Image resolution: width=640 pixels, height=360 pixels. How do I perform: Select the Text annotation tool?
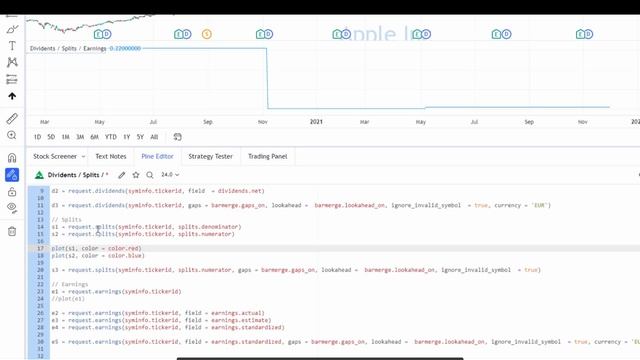point(12,46)
